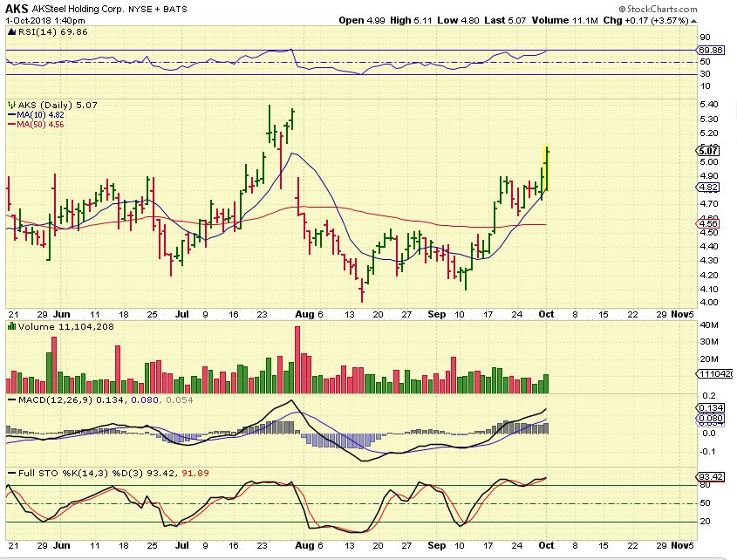This screenshot has height=560, width=737.
Task: Select the AKS ticker symbol title
Action: coord(17,9)
